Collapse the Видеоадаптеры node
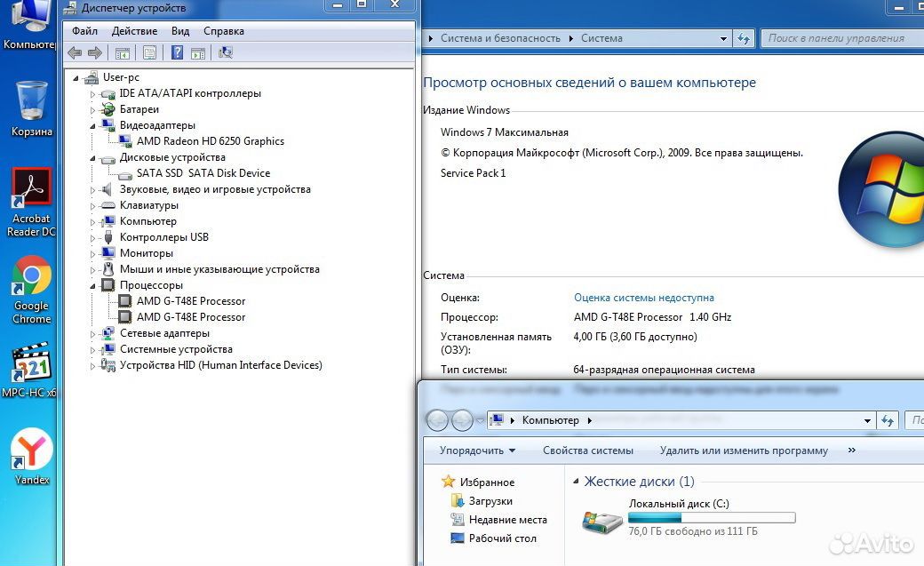 coord(92,125)
